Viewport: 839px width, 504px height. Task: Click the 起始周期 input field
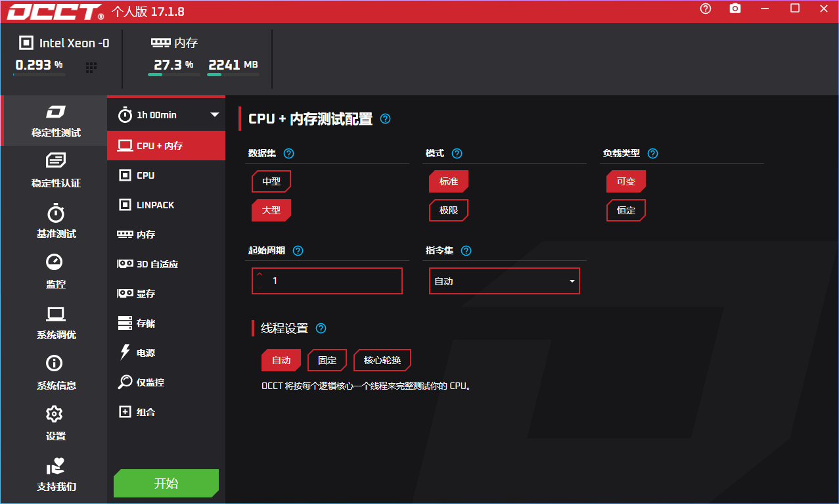[327, 281]
